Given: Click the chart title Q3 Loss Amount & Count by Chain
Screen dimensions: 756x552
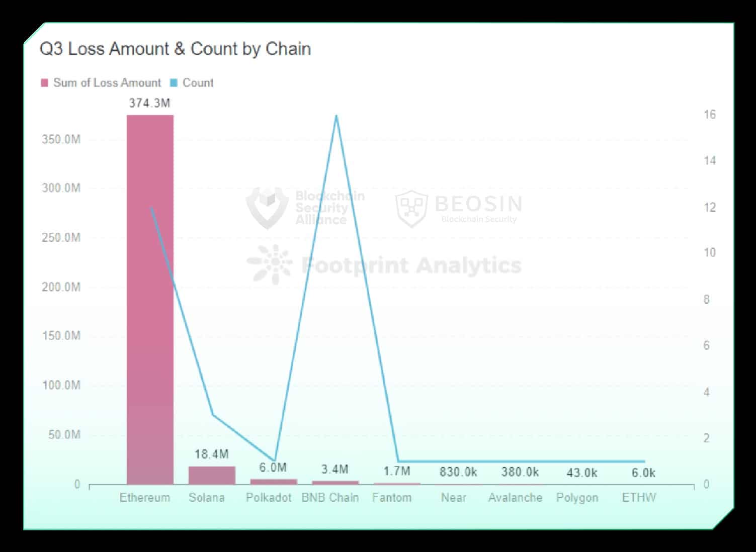Looking at the screenshot, I should [x=175, y=49].
